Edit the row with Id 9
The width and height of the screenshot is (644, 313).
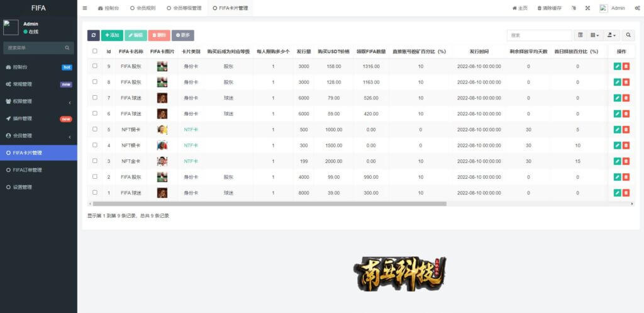coord(617,66)
